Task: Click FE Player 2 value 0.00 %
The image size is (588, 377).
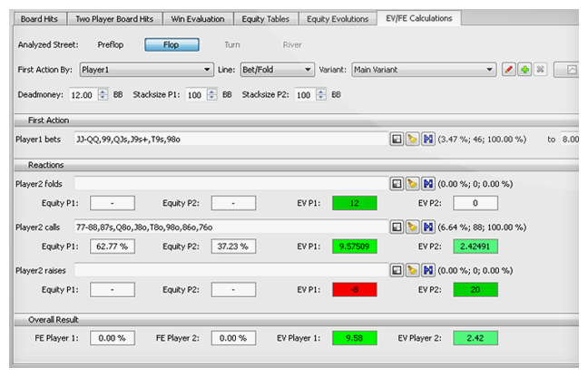Action: pos(233,338)
